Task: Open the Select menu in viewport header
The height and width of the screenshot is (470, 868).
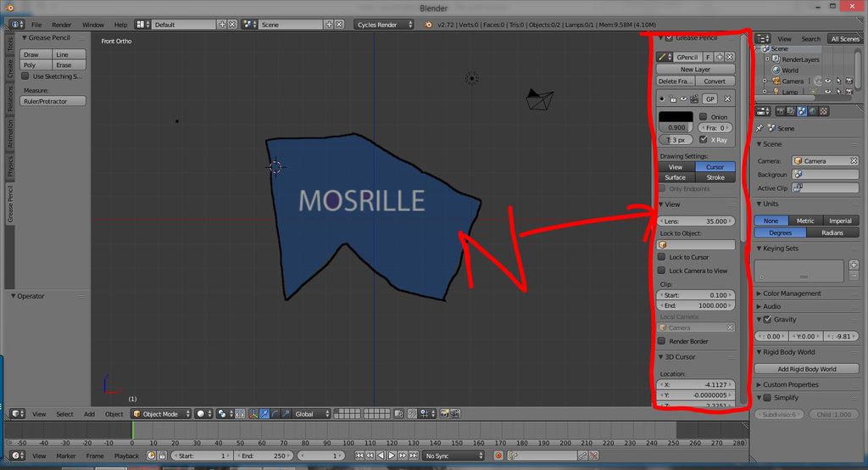Action: click(64, 414)
